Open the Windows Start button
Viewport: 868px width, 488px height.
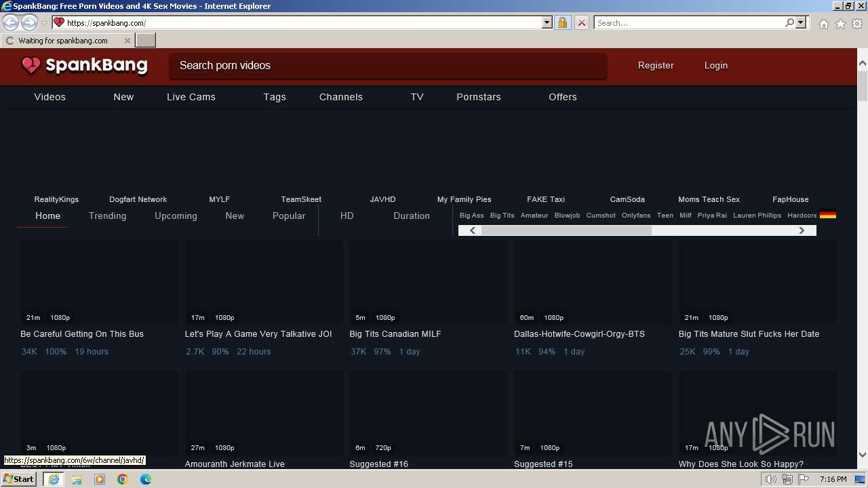[x=18, y=479]
